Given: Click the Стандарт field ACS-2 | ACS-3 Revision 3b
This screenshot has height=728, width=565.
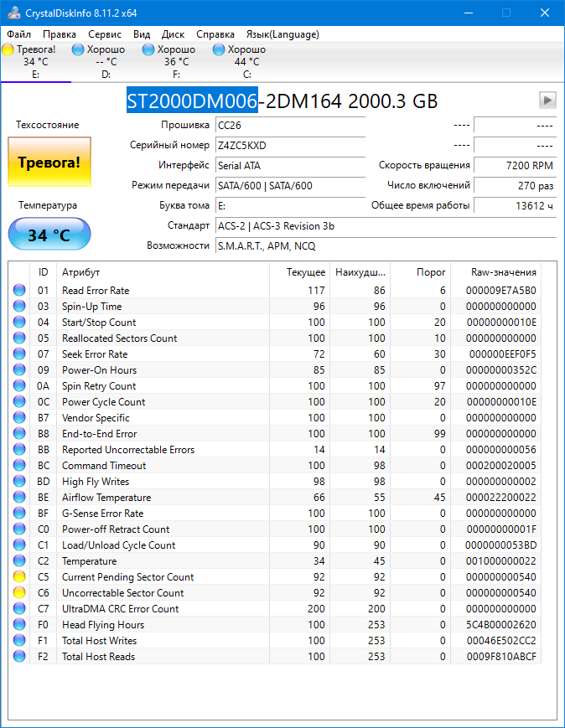Looking at the screenshot, I should coord(386,225).
